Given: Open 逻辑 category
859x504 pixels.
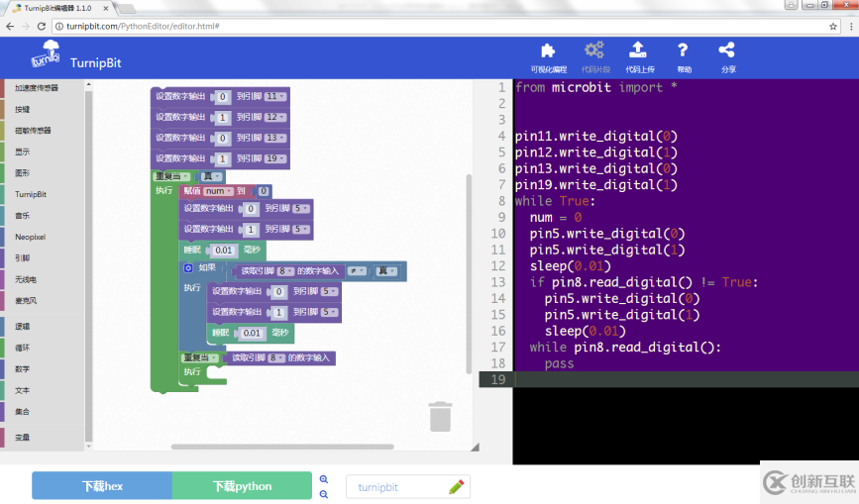Looking at the screenshot, I should tap(23, 326).
